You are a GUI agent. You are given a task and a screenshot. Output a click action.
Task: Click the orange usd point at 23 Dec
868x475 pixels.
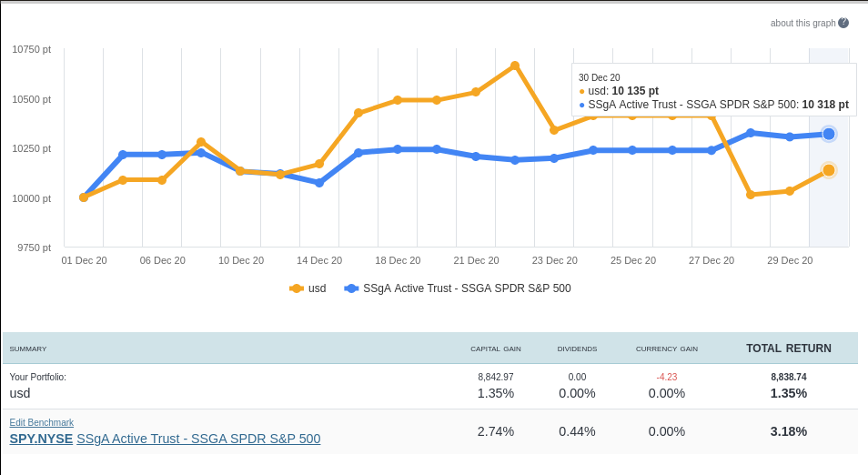(x=554, y=130)
